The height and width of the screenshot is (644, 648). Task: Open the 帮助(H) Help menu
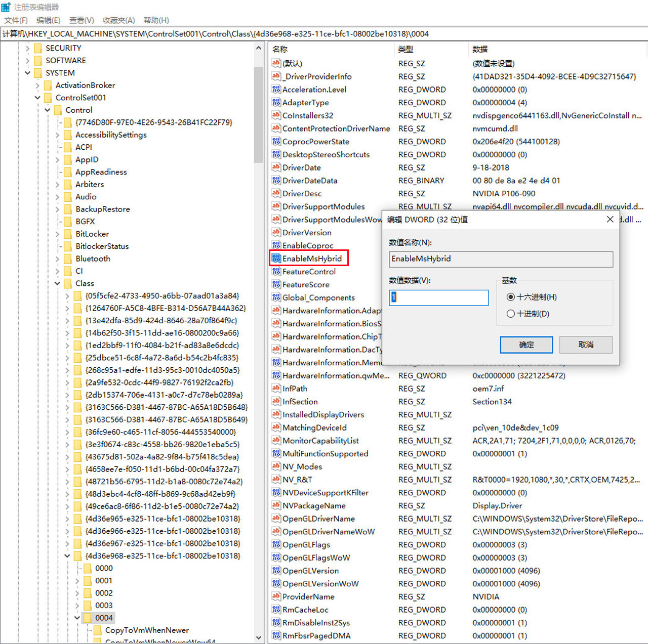pos(156,20)
